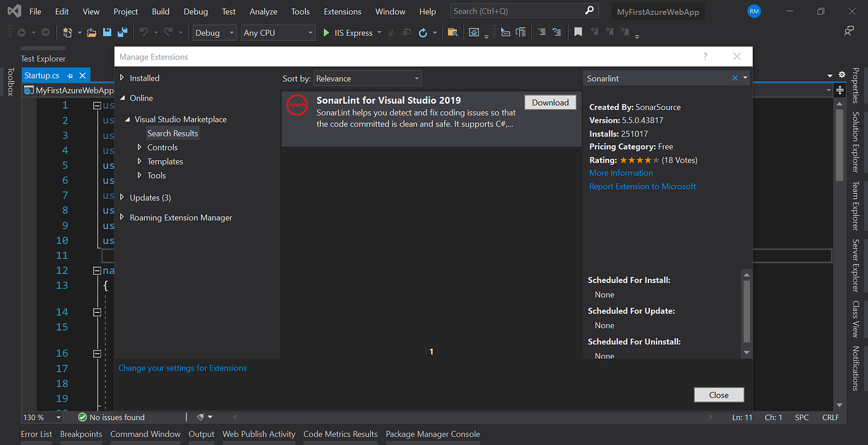The width and height of the screenshot is (868, 445).
Task: Click the Save Startup.cs icon
Action: click(x=107, y=32)
